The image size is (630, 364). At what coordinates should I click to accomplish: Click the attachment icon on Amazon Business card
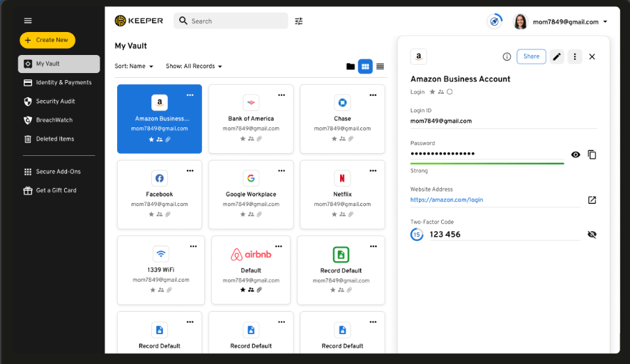click(168, 139)
